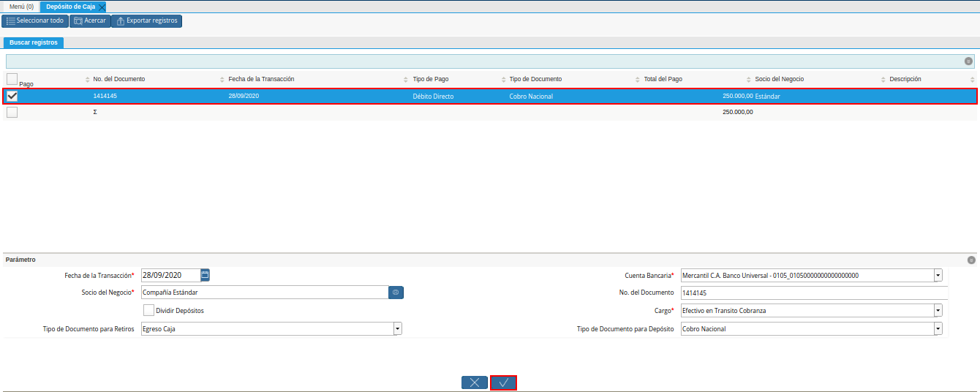
Task: Click the Cobro Nacional cell in the table
Action: point(531,96)
